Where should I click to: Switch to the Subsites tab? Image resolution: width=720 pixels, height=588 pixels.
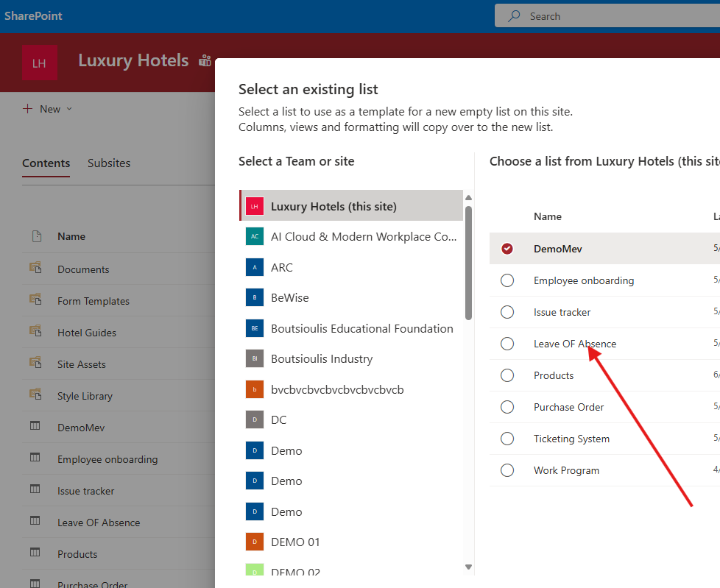(x=109, y=163)
